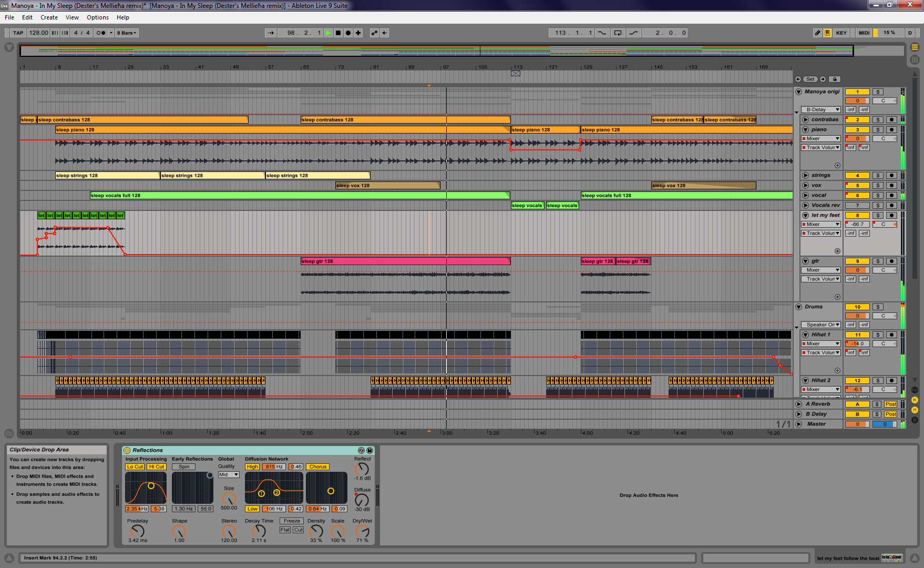This screenshot has height=568, width=924.
Task: Activate Draw Mode pencil
Action: click(x=817, y=33)
